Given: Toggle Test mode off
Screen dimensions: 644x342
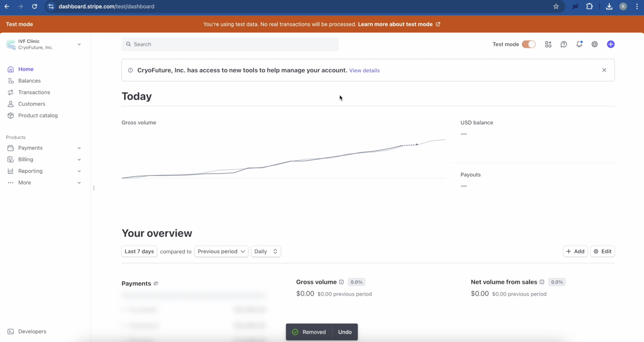Looking at the screenshot, I should tap(528, 44).
